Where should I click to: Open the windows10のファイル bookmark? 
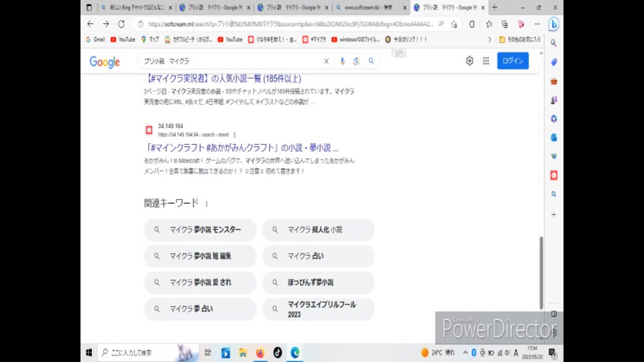click(x=356, y=40)
